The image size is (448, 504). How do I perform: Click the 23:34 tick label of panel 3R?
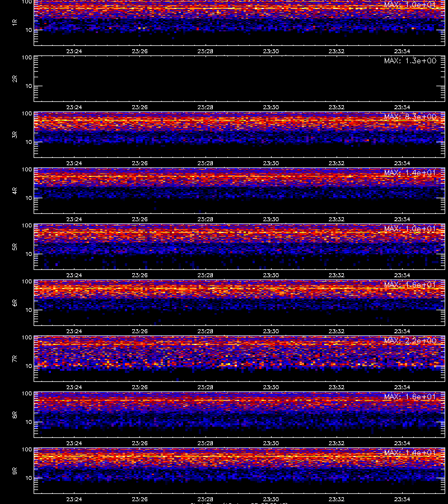click(x=402, y=163)
